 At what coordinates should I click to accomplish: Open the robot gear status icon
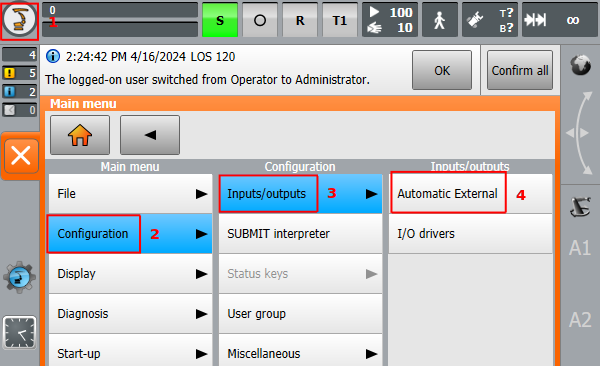coord(20,277)
